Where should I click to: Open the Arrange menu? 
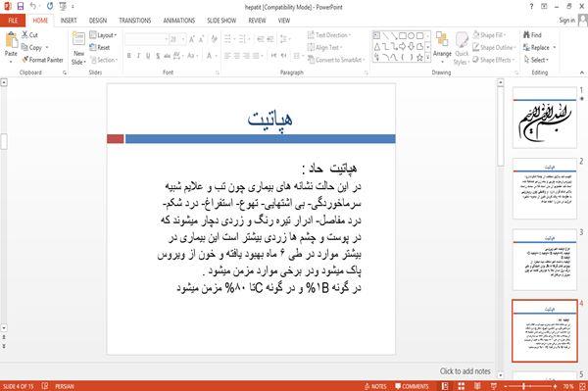click(442, 48)
